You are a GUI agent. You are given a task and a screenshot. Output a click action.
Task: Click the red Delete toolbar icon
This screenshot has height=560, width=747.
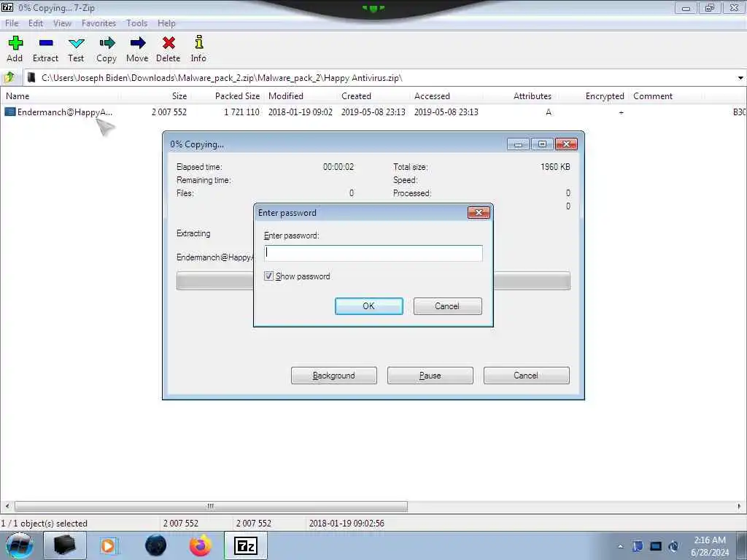tap(169, 43)
